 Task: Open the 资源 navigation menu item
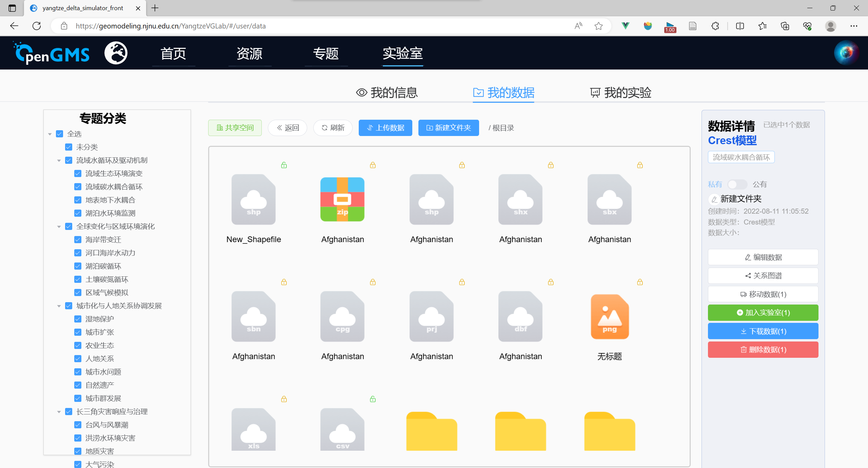(x=250, y=53)
